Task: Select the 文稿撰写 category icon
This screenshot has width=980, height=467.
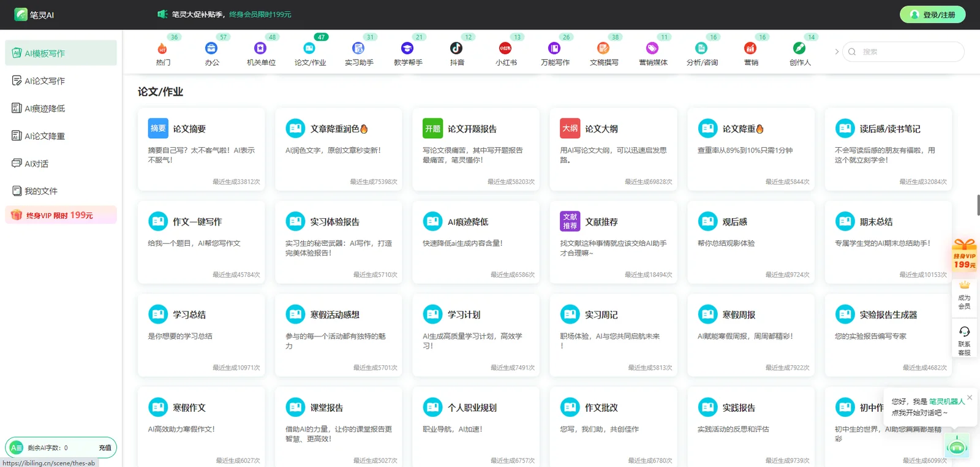Action: (603, 48)
